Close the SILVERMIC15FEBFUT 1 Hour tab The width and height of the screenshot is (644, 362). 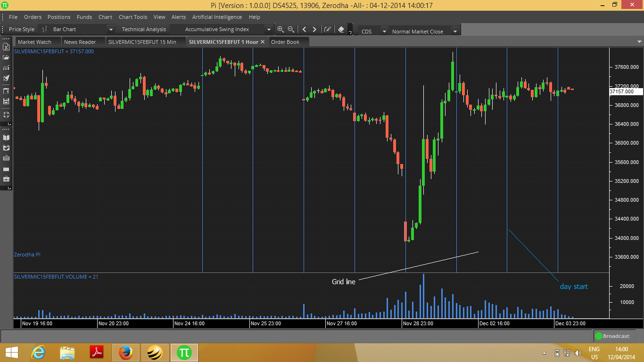pos(263,42)
